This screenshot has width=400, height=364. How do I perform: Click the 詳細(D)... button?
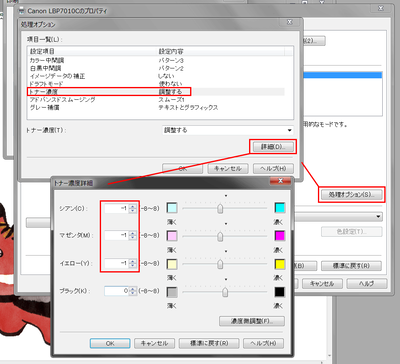click(273, 147)
